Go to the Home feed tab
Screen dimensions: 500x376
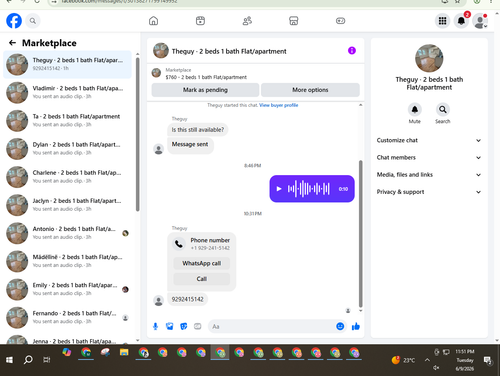[x=153, y=21]
